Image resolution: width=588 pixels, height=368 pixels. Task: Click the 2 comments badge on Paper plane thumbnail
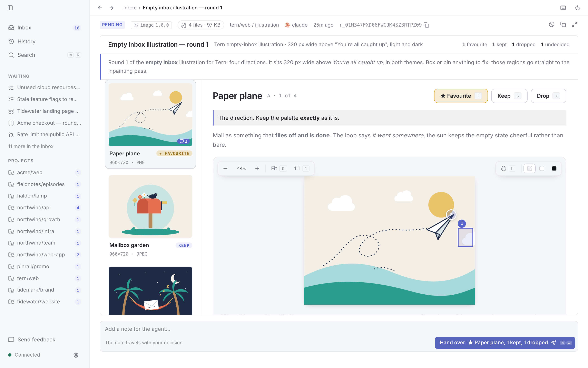coord(184,141)
